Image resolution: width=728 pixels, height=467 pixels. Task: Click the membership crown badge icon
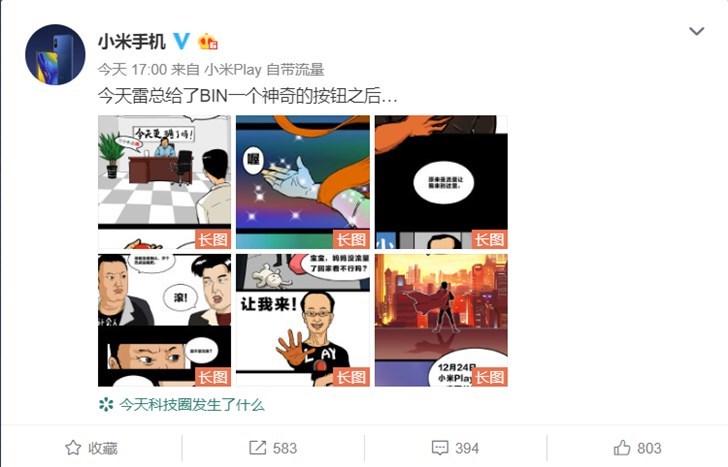[208, 42]
